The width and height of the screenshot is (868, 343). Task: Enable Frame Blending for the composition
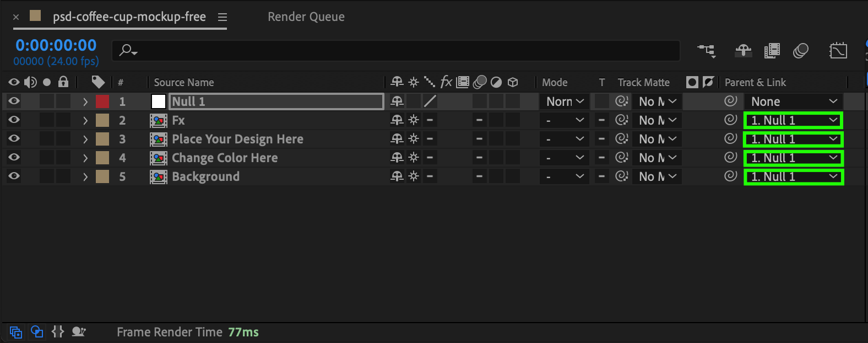click(772, 51)
